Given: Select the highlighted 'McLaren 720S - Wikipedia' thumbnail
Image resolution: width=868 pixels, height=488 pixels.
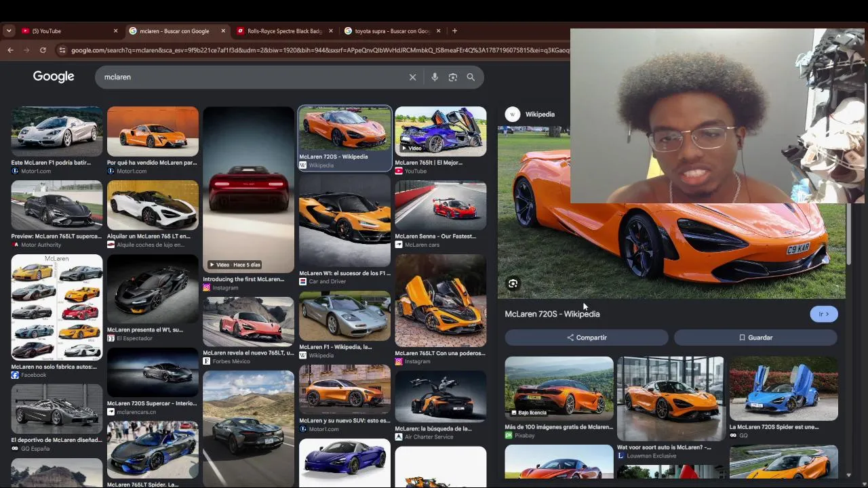Looking at the screenshot, I should pyautogui.click(x=344, y=129).
